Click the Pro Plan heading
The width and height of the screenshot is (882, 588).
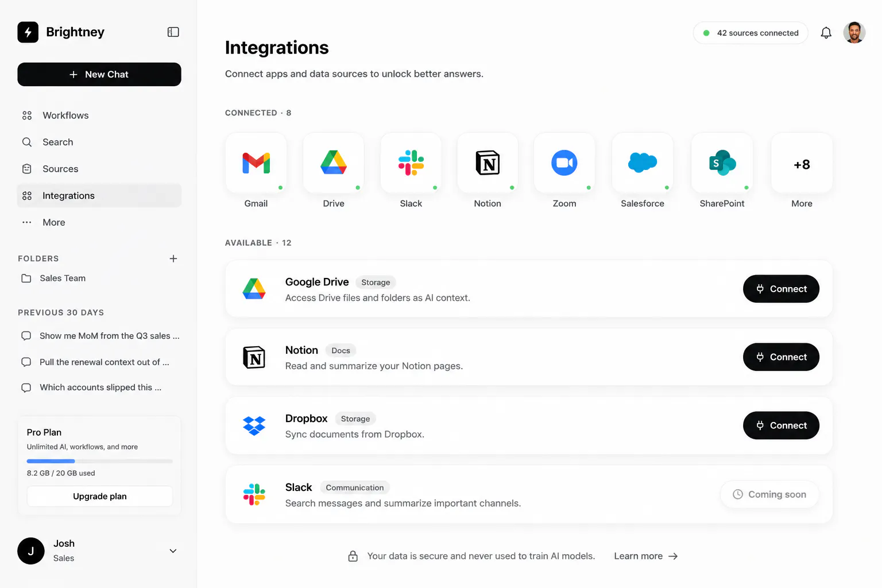tap(44, 432)
